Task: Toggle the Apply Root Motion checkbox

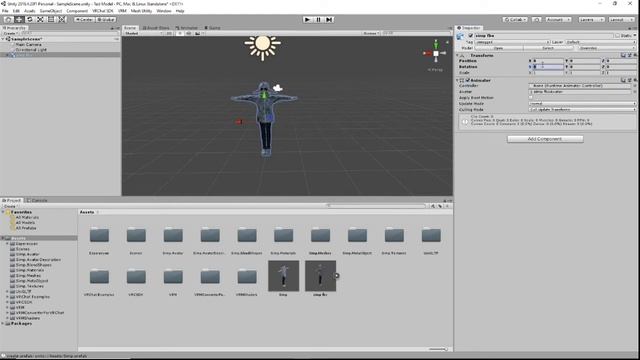Action: tap(531, 98)
